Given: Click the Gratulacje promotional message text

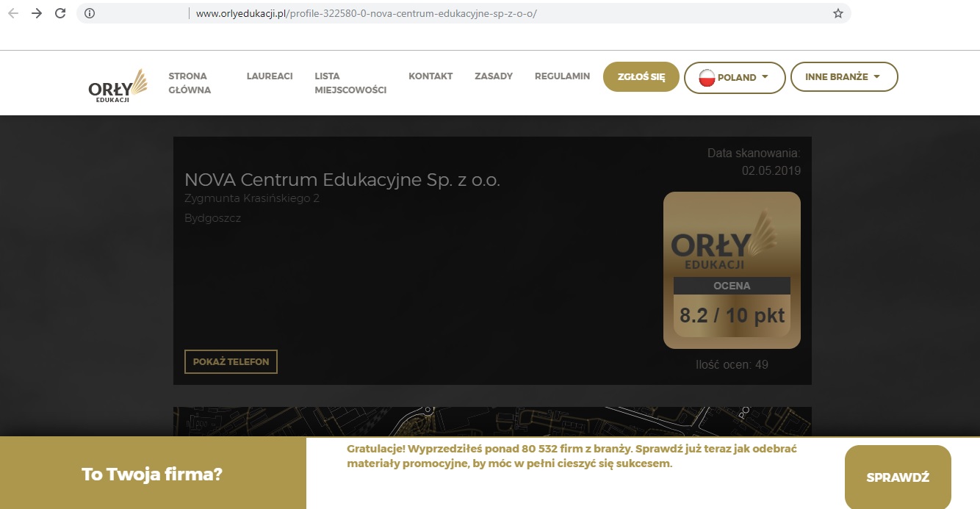Looking at the screenshot, I should point(572,456).
